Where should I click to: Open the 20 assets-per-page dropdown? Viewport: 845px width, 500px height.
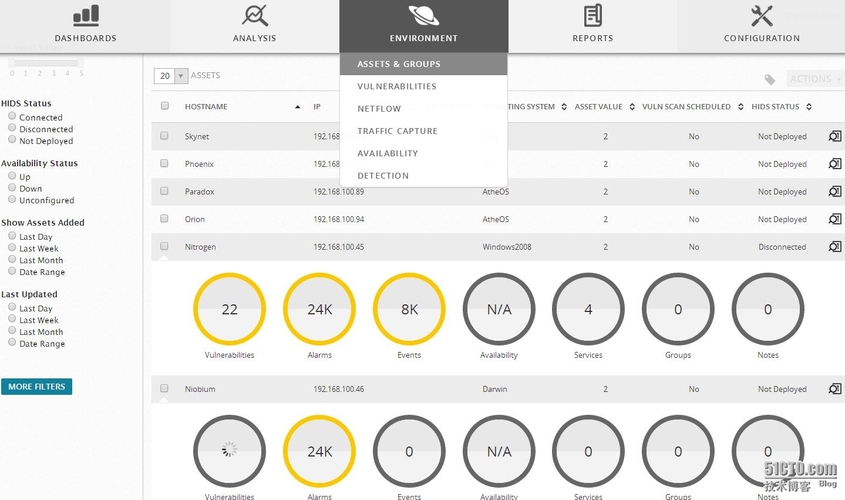tap(170, 76)
